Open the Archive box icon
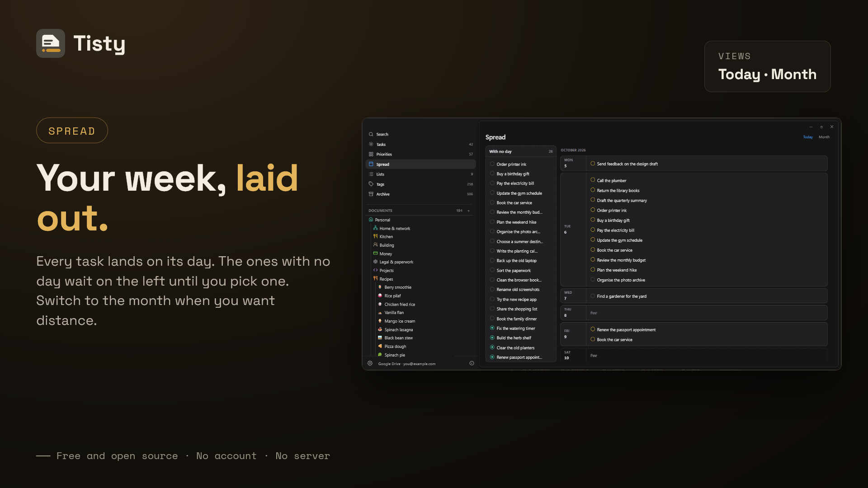Viewport: 868px width, 488px height. coord(371,194)
